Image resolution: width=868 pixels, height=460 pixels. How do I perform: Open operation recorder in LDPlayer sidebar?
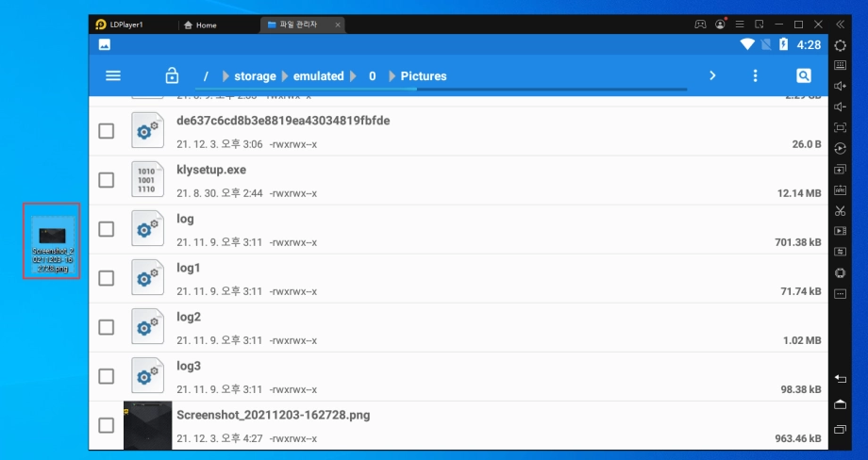click(841, 148)
